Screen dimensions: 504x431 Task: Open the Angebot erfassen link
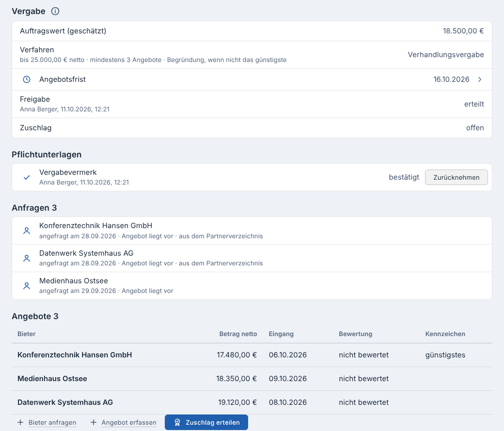click(x=129, y=422)
